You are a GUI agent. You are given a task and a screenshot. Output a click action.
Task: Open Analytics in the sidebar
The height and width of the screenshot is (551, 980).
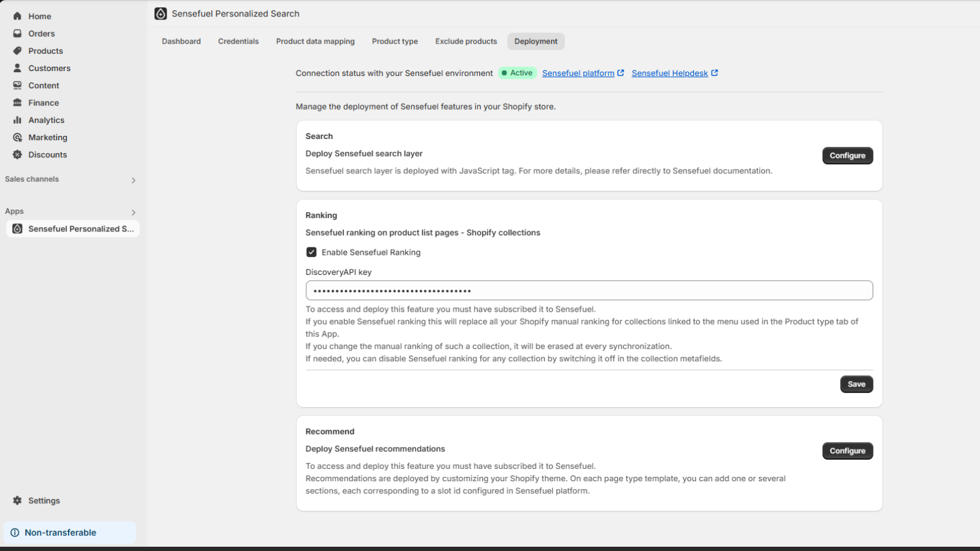(x=46, y=120)
